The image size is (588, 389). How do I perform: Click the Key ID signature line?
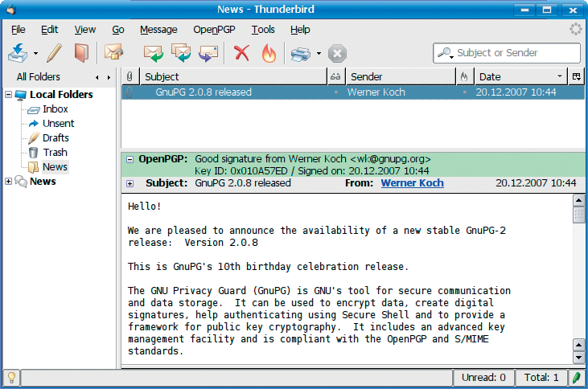click(x=311, y=171)
